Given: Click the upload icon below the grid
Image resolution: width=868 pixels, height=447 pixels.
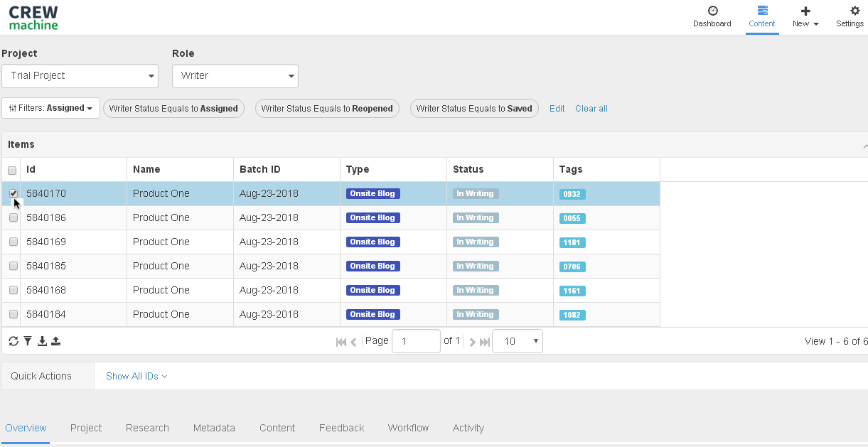Looking at the screenshot, I should click(55, 341).
